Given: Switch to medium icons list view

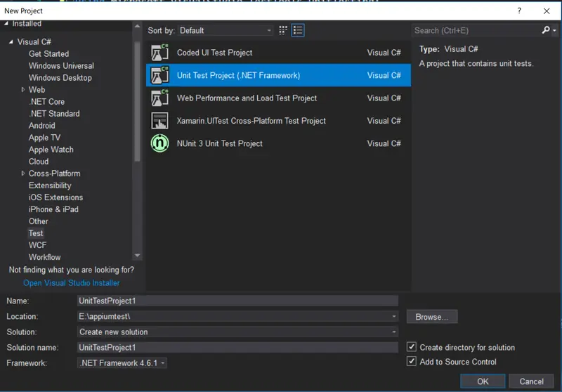Looking at the screenshot, I should 298,30.
